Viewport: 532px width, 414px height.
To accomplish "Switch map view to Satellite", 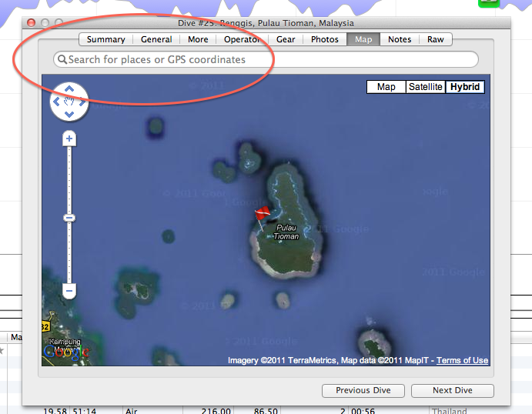I will (x=425, y=87).
